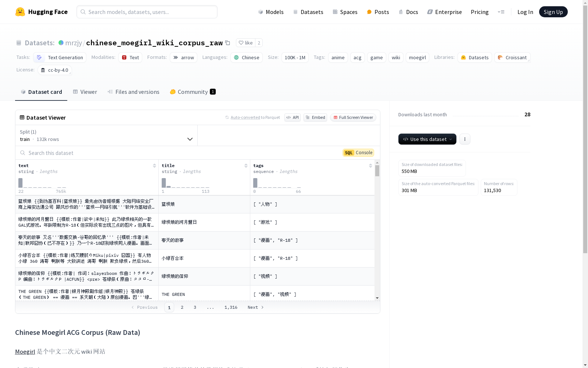Click the title lengths histogram

(x=186, y=183)
